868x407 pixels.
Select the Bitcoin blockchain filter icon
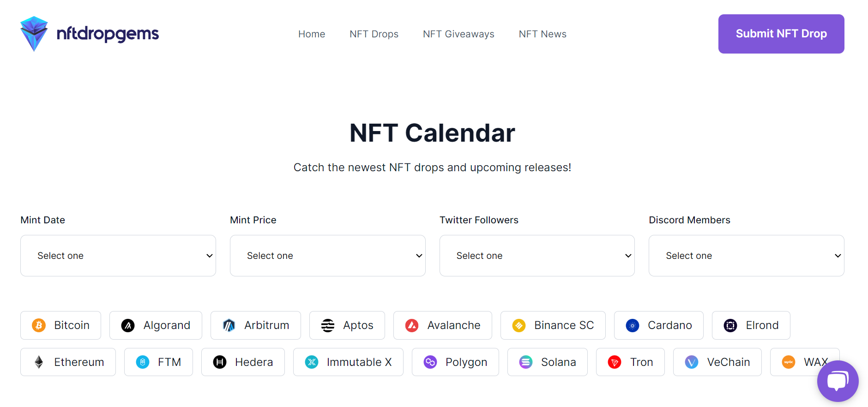[x=39, y=325]
